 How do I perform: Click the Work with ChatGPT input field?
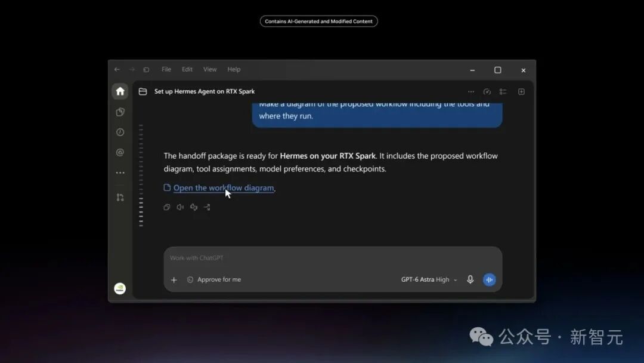point(333,258)
